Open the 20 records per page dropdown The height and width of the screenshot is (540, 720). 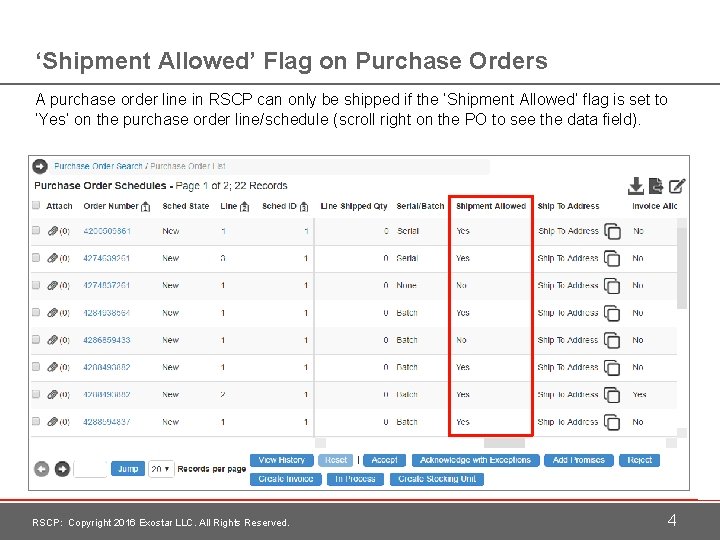coord(161,469)
